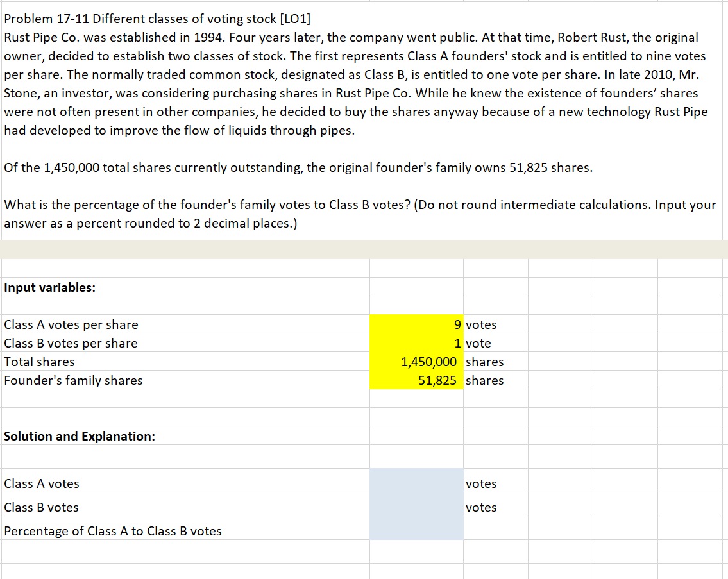Click the 'Class A votes' row label

click(x=42, y=484)
